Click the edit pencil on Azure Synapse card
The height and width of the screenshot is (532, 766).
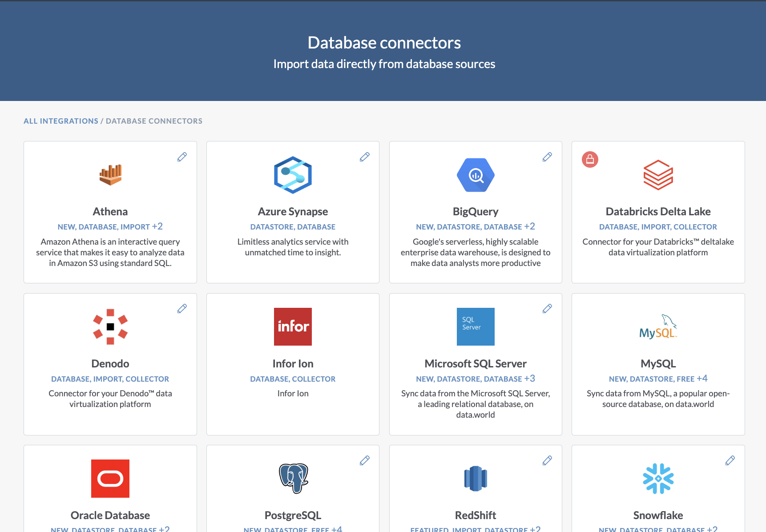click(x=365, y=157)
